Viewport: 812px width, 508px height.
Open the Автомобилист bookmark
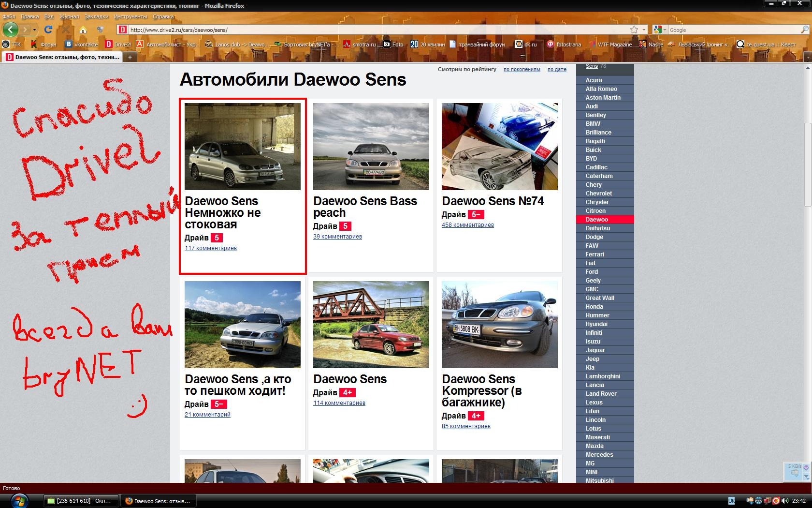tap(167, 45)
